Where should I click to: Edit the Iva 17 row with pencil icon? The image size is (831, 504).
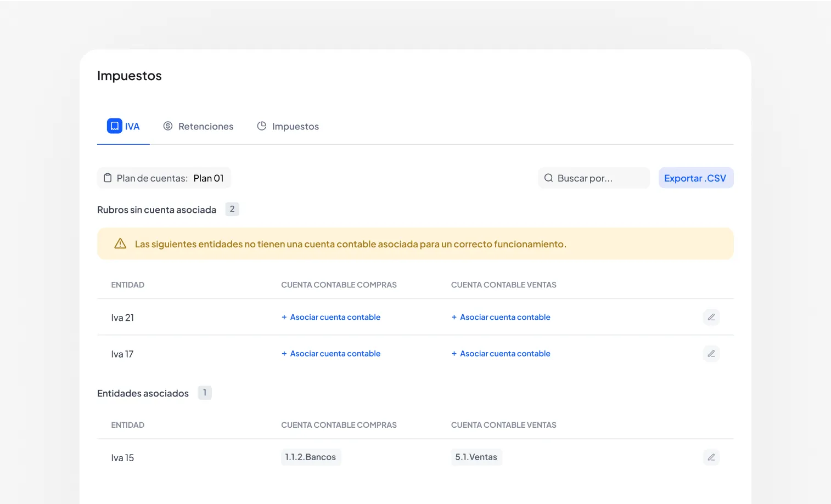point(711,354)
